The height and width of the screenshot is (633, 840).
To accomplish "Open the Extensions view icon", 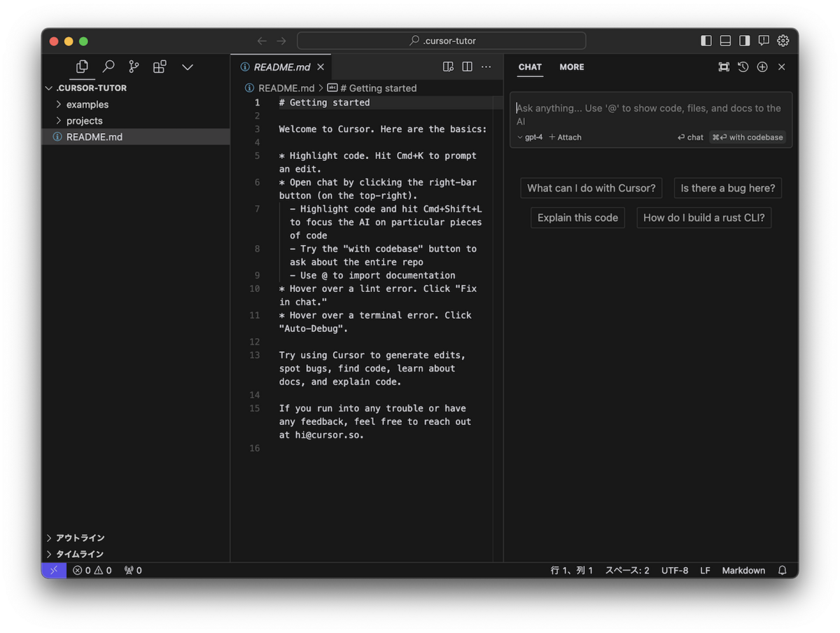I will coord(160,67).
